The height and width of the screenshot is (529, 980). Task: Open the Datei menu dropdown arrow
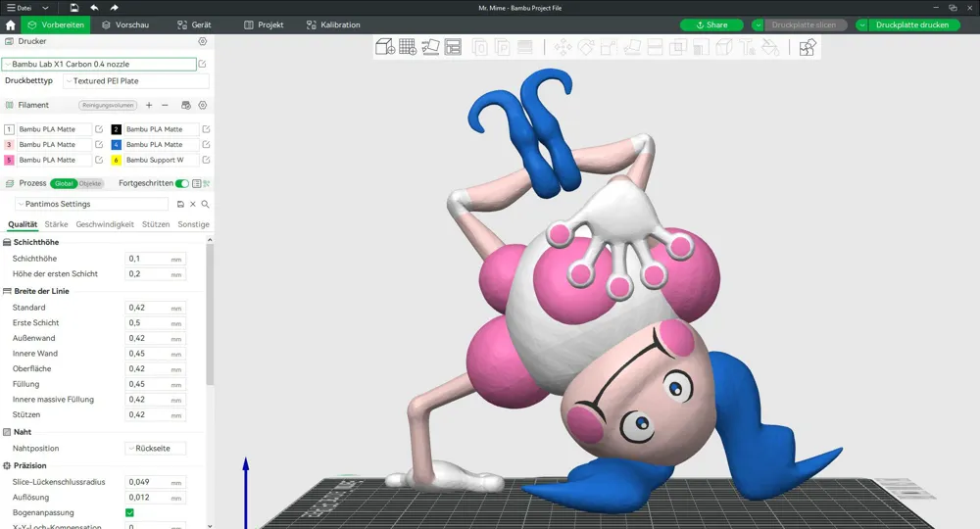coord(45,8)
